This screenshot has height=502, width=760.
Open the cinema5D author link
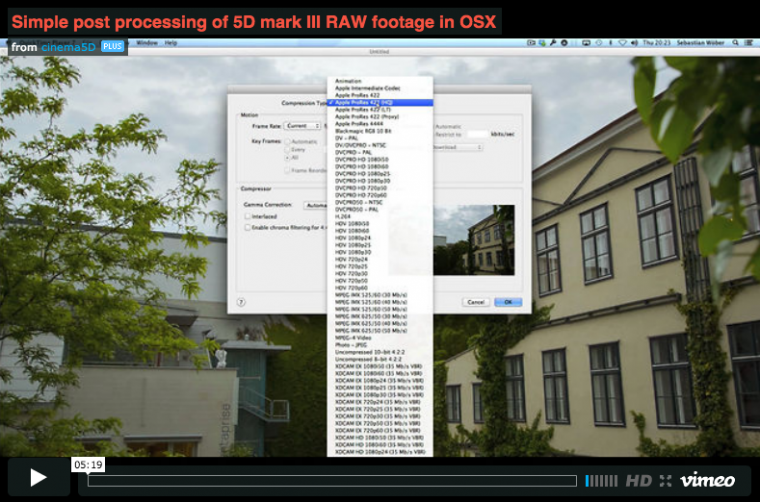click(x=68, y=47)
